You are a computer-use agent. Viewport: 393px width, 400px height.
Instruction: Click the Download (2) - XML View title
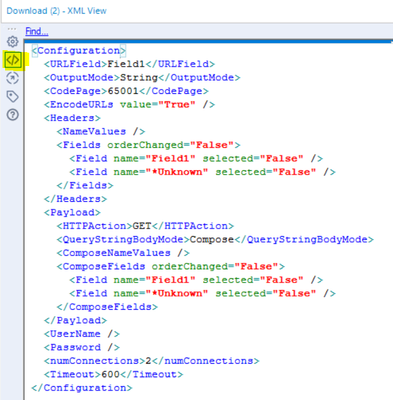click(57, 11)
